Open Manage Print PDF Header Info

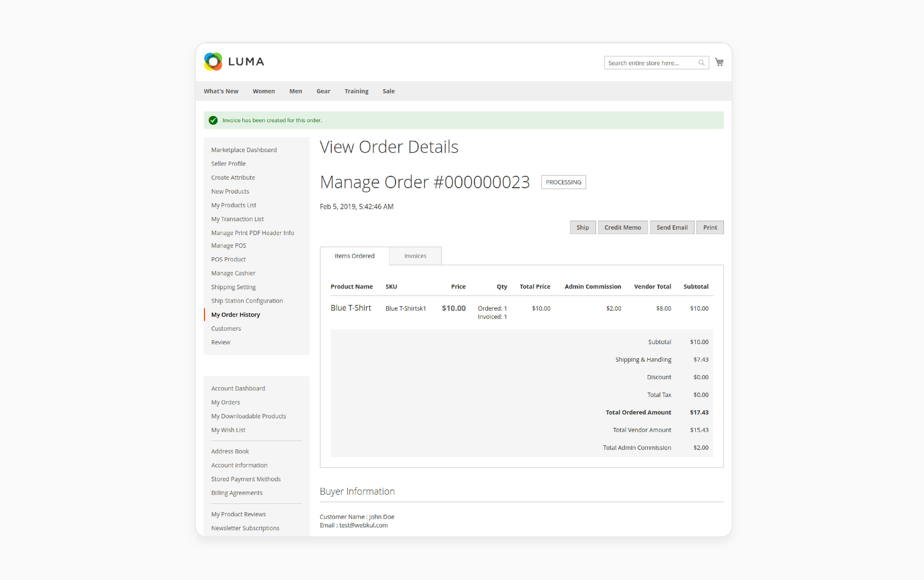coord(252,233)
